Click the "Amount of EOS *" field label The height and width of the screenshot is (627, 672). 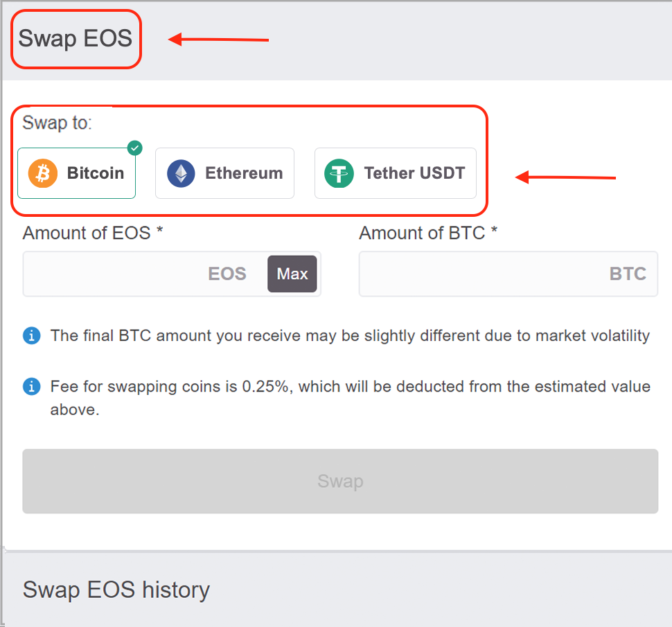coord(93,233)
